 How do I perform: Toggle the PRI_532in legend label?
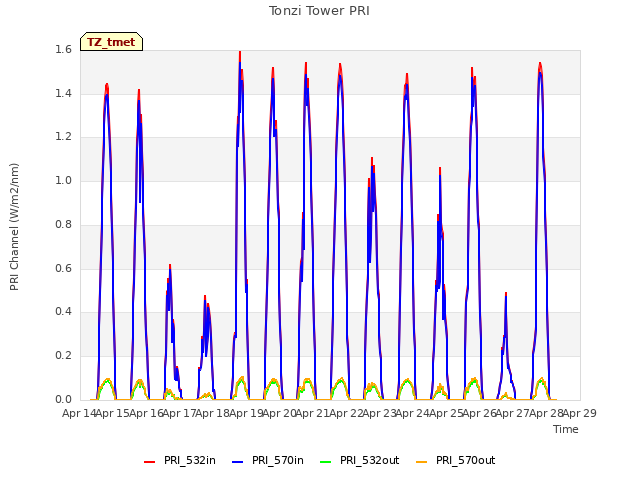point(190,460)
